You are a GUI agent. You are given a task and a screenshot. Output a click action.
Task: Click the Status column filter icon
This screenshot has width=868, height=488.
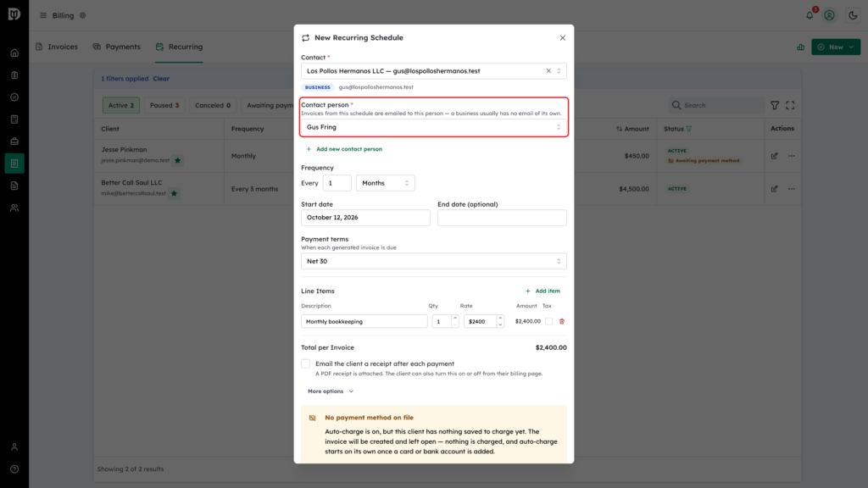coord(689,129)
